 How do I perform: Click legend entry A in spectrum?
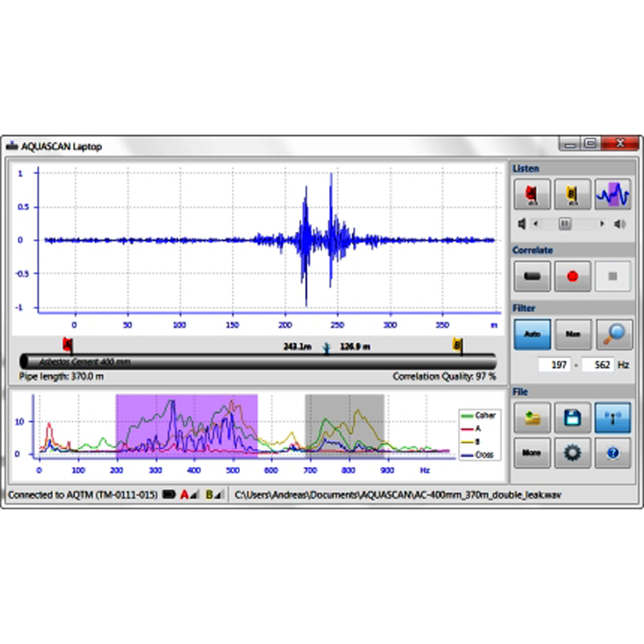tap(471, 428)
